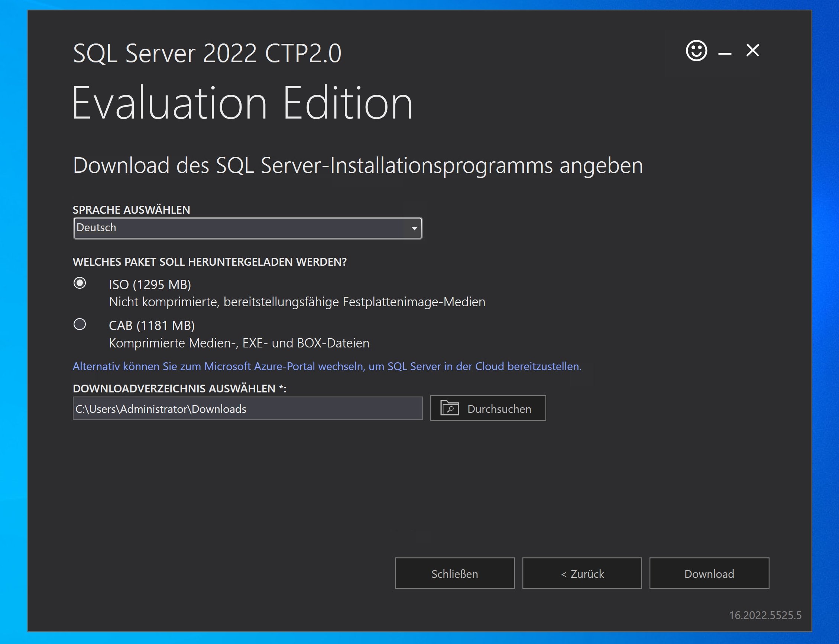Click the dropdown arrow next to Deutsch
This screenshot has width=839, height=644.
click(414, 228)
